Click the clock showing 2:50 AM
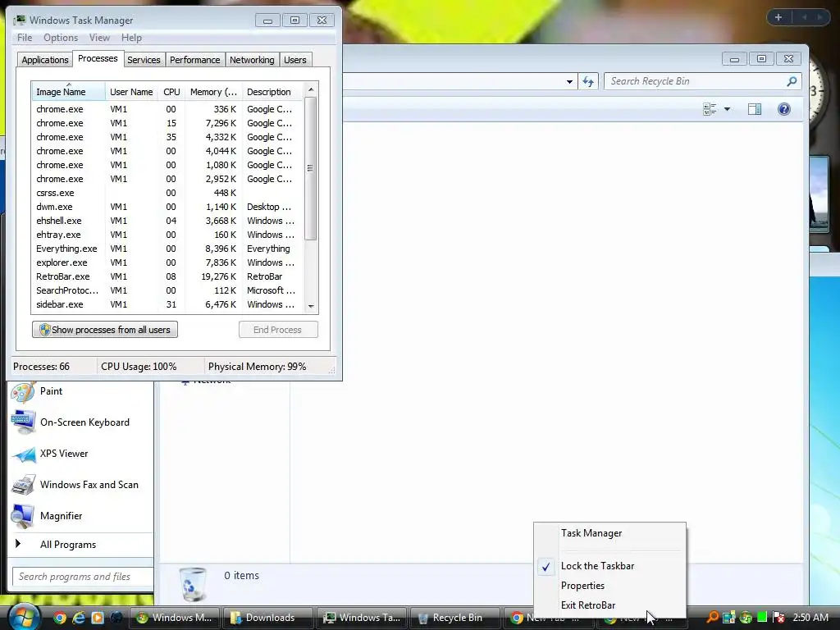 coord(810,617)
